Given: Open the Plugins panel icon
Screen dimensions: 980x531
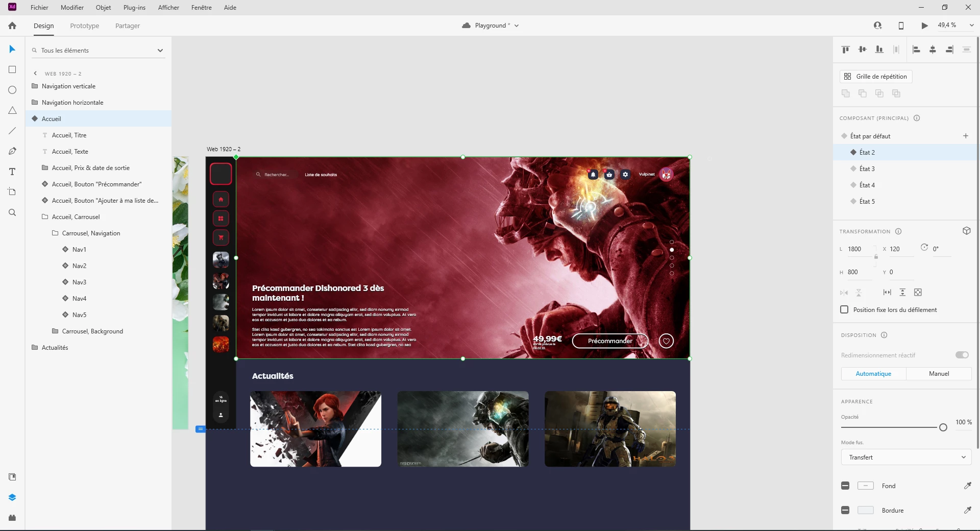Looking at the screenshot, I should (x=12, y=518).
